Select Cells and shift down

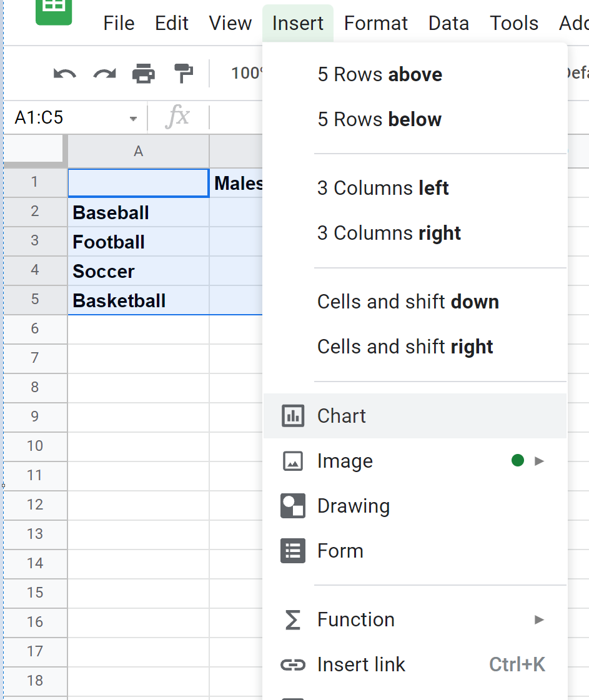pos(407,302)
